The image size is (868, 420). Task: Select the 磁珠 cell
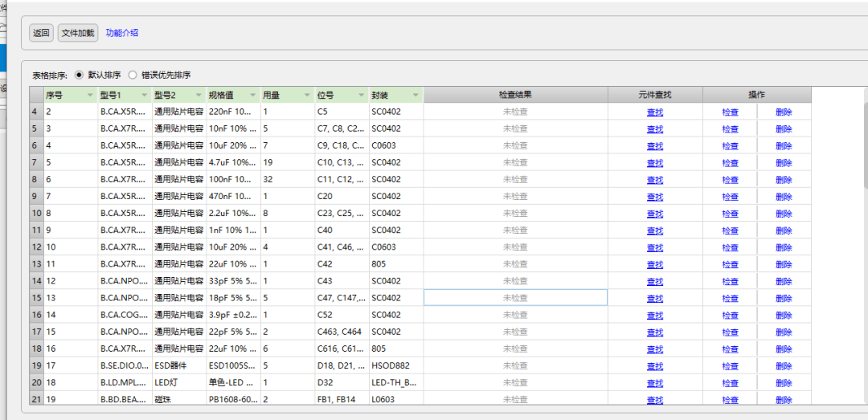point(179,399)
